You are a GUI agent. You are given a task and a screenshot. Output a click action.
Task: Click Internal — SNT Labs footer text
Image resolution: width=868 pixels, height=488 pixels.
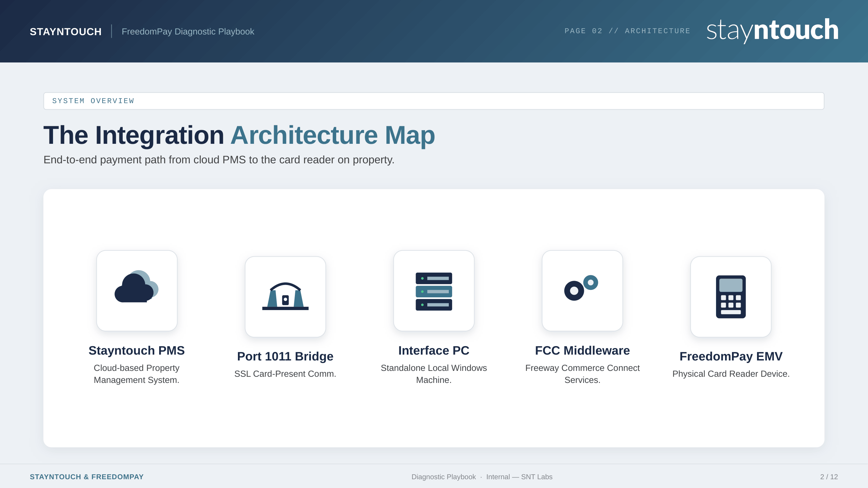tap(519, 477)
